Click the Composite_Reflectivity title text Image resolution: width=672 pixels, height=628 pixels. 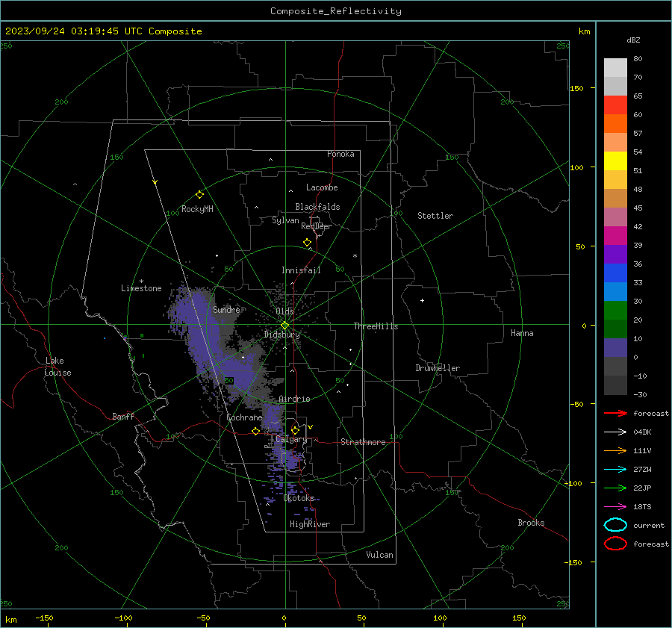tap(336, 11)
